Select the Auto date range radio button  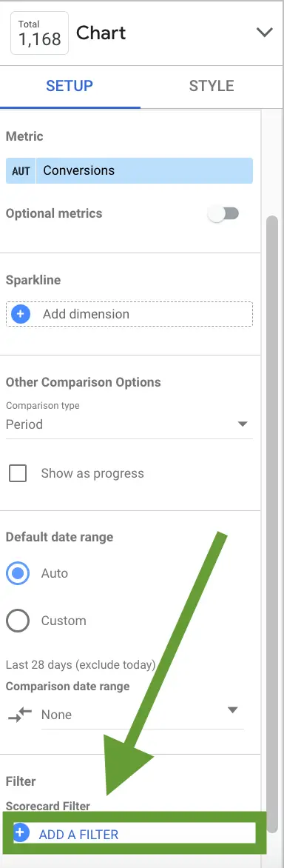pos(18,573)
